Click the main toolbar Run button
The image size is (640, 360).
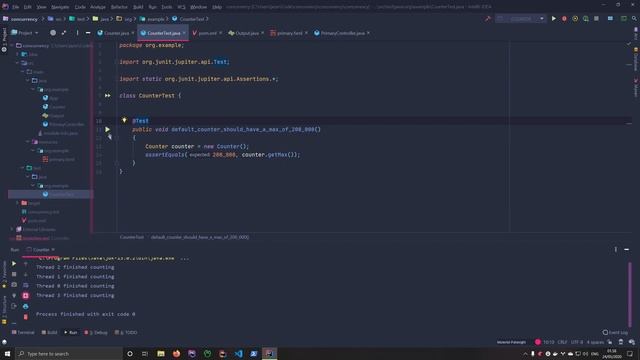pyautogui.click(x=553, y=19)
